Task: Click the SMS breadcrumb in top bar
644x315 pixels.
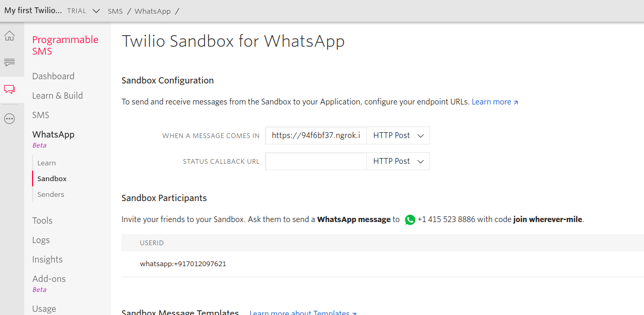Action: click(x=115, y=11)
